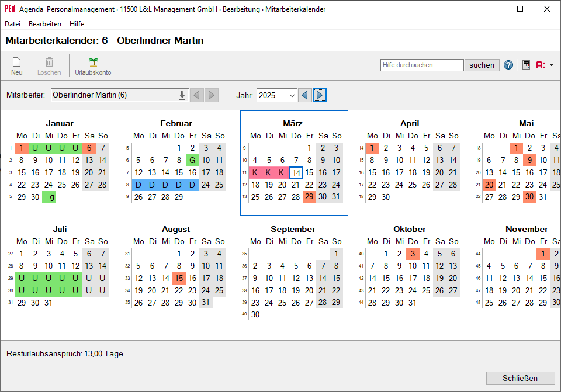
Task: Open the Urlaubskonto palm tree icon
Action: [x=93, y=63]
